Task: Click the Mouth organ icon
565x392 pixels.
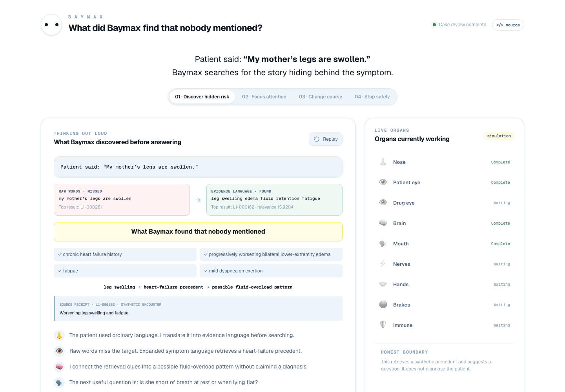Action: coord(383,243)
